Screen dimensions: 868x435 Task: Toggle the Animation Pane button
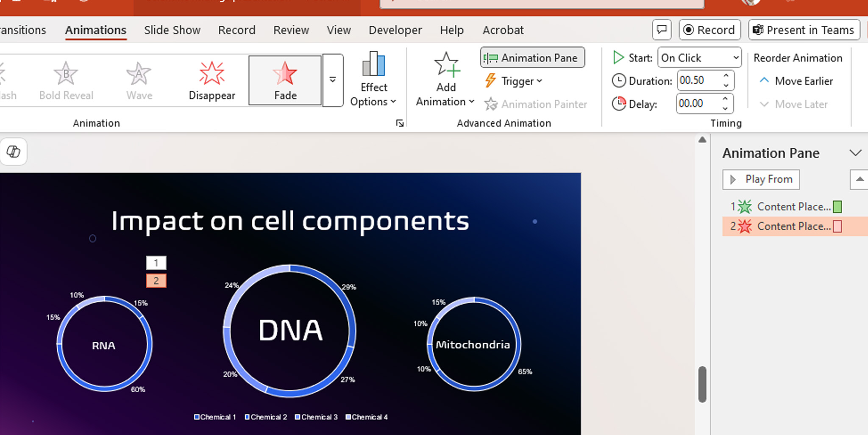click(x=532, y=58)
